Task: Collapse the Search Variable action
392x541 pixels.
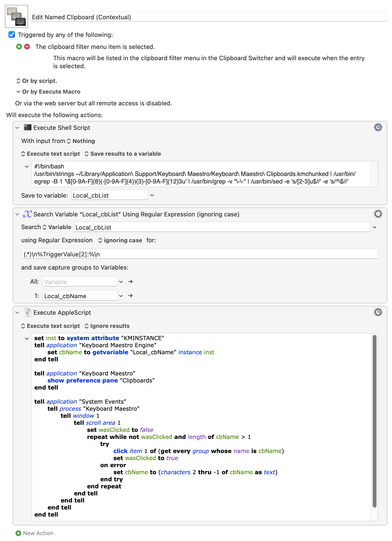Action: [x=17, y=214]
